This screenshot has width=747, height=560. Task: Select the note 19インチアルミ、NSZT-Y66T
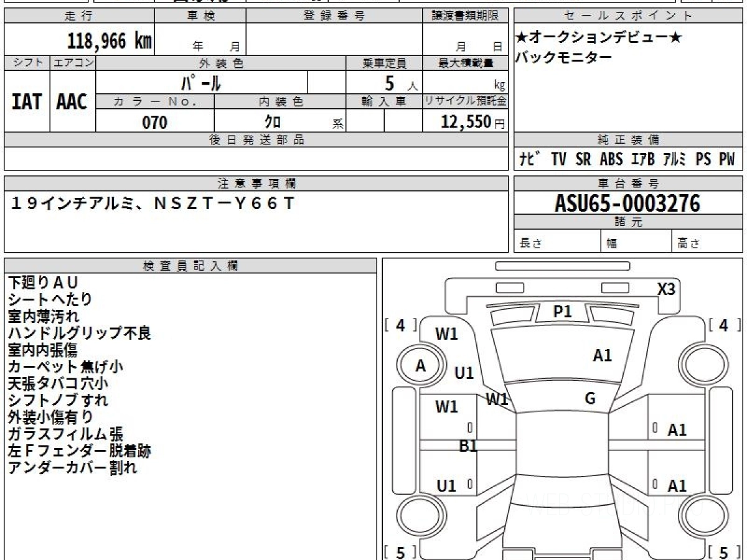click(x=153, y=203)
